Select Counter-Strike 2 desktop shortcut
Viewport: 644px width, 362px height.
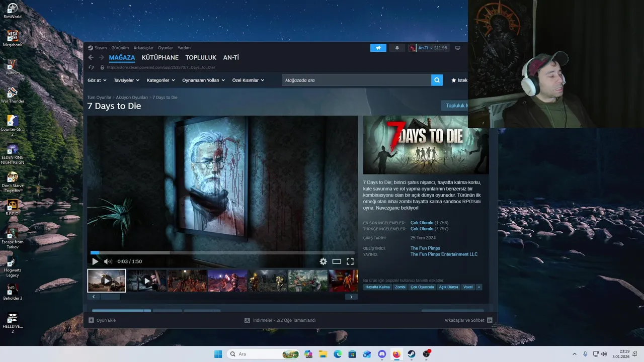pos(13,125)
